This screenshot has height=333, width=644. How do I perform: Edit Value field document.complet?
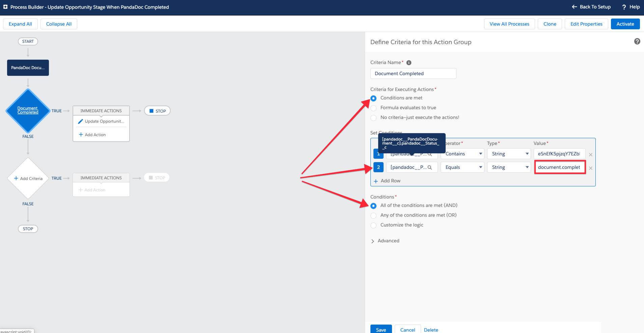click(560, 167)
